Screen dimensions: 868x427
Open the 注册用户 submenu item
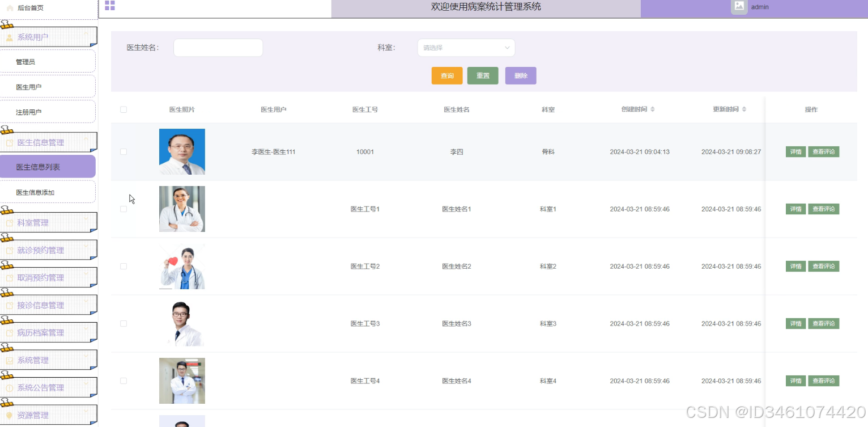click(48, 112)
